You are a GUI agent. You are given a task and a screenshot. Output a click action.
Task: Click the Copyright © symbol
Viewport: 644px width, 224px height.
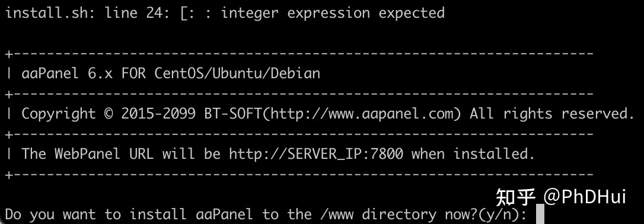(x=109, y=114)
